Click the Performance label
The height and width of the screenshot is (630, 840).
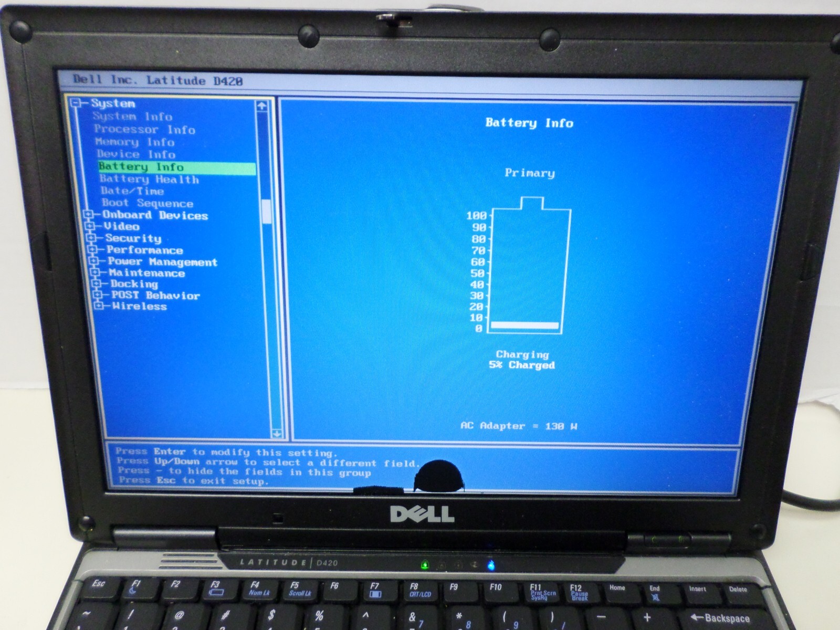pos(145,250)
